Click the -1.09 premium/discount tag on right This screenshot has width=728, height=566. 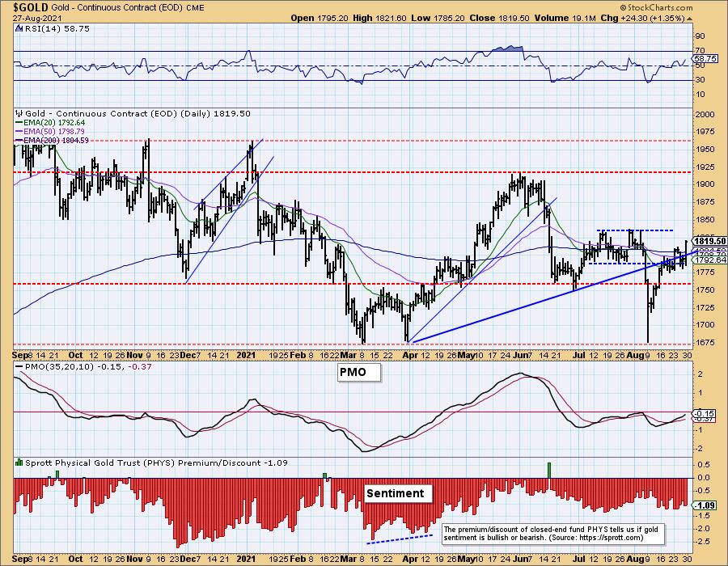coord(705,505)
